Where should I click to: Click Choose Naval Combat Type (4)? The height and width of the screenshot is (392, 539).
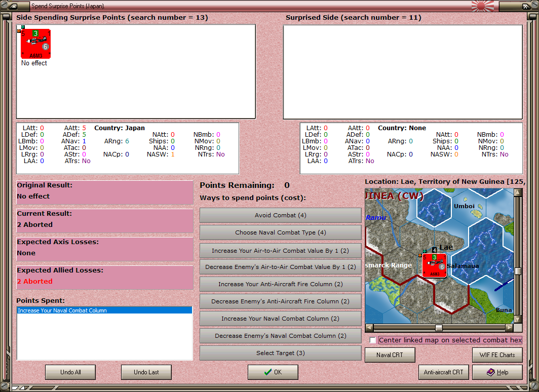coord(281,232)
